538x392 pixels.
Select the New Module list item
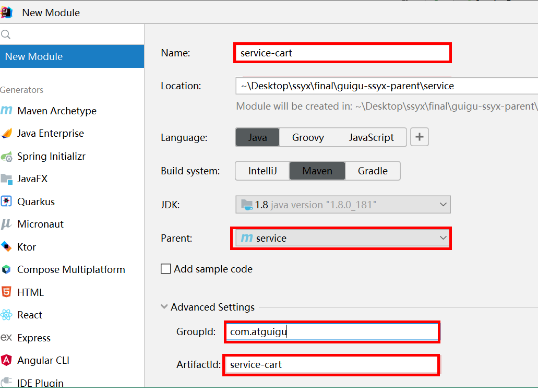point(72,56)
